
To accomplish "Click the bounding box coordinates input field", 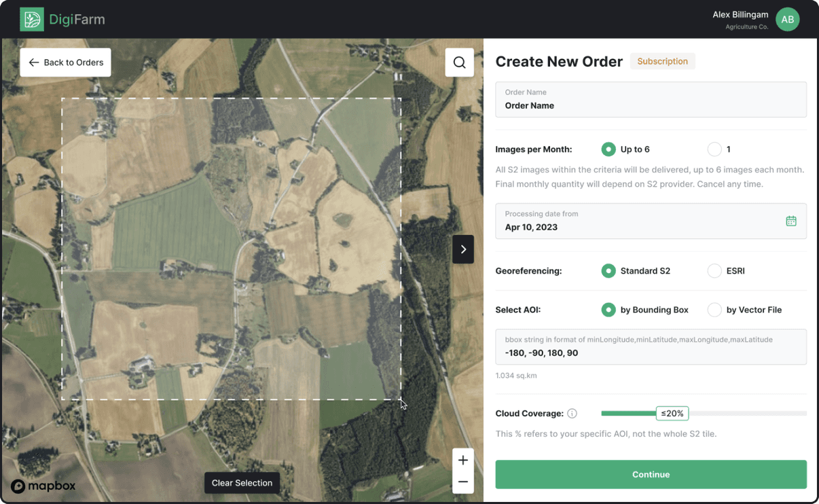I will pos(651,346).
